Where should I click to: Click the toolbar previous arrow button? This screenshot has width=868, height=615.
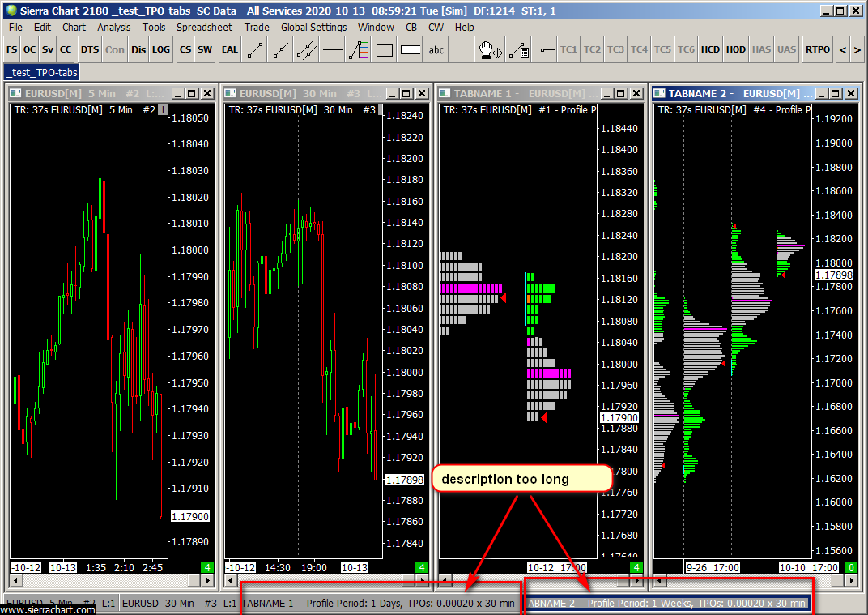click(x=843, y=49)
